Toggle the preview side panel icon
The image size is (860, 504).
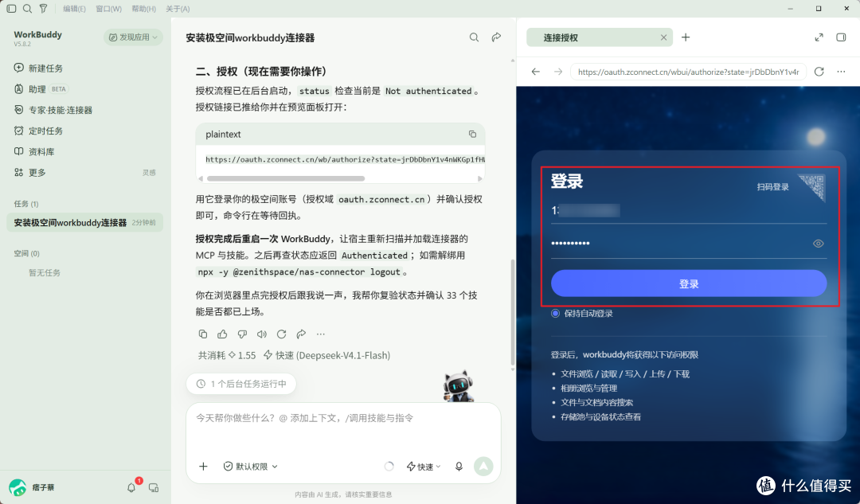(x=841, y=37)
